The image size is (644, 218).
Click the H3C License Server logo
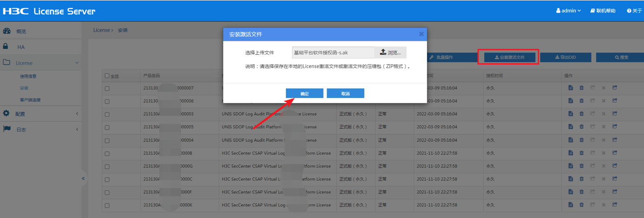pyautogui.click(x=49, y=11)
